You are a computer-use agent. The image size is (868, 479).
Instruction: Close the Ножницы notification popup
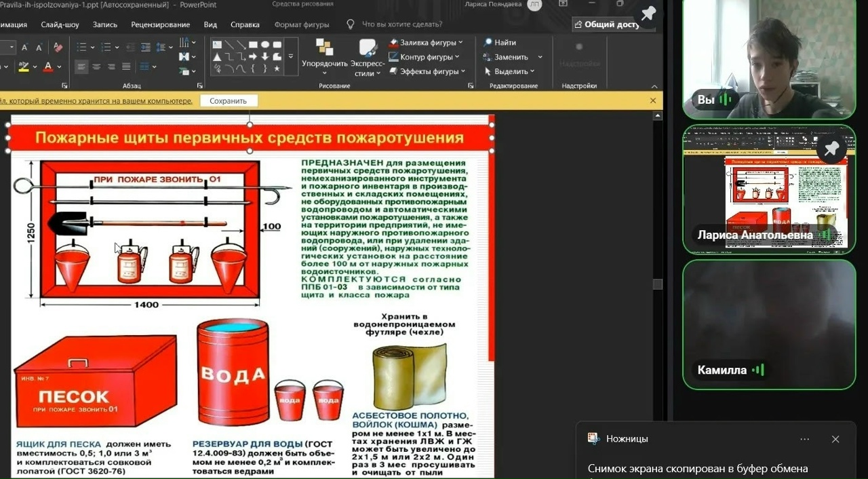(x=835, y=439)
